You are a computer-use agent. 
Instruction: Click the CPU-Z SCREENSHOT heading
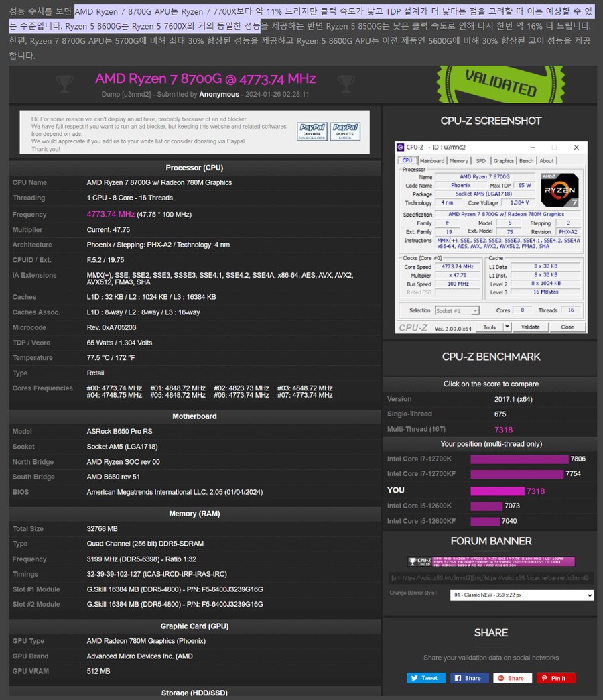491,121
